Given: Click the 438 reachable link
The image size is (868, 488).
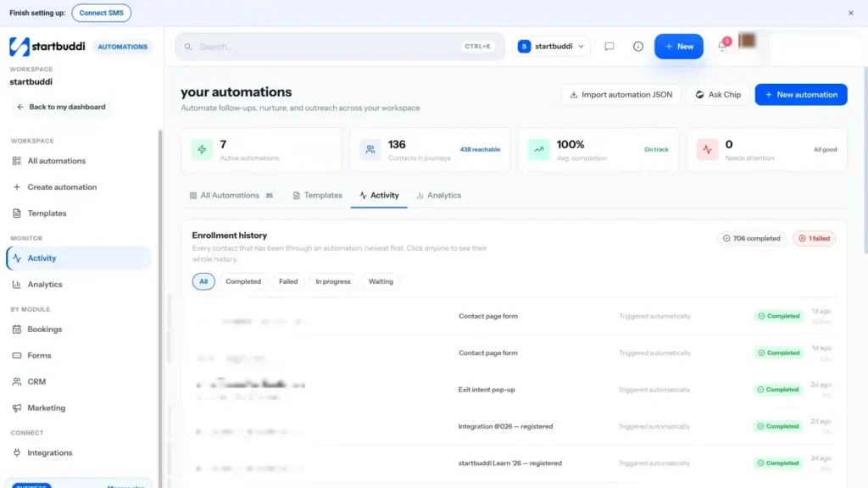Looking at the screenshot, I should [480, 149].
